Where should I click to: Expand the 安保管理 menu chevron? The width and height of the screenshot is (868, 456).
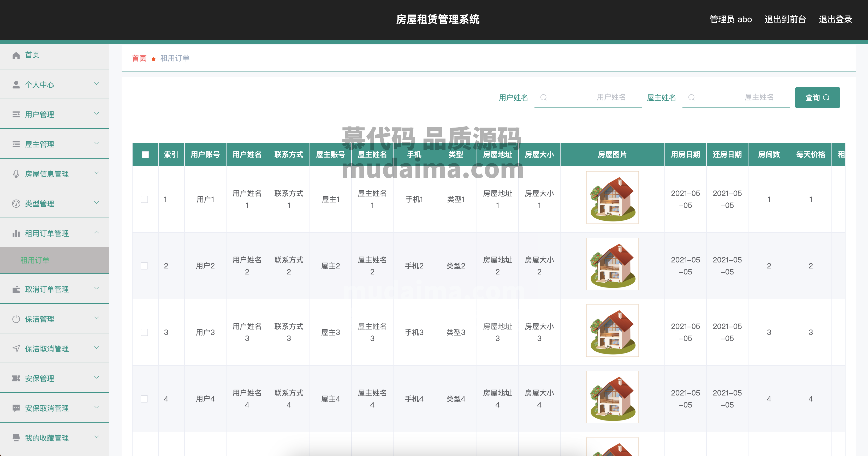point(97,377)
